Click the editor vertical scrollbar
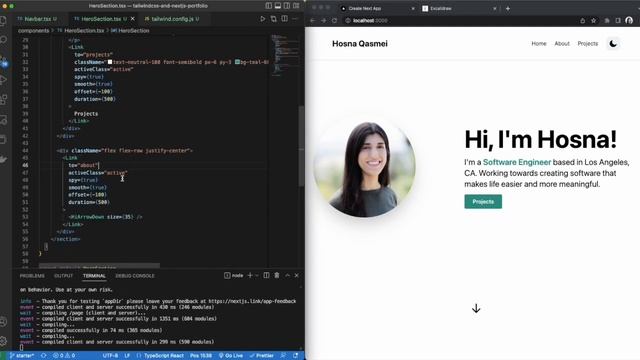This screenshot has width=640, height=360. [302, 147]
